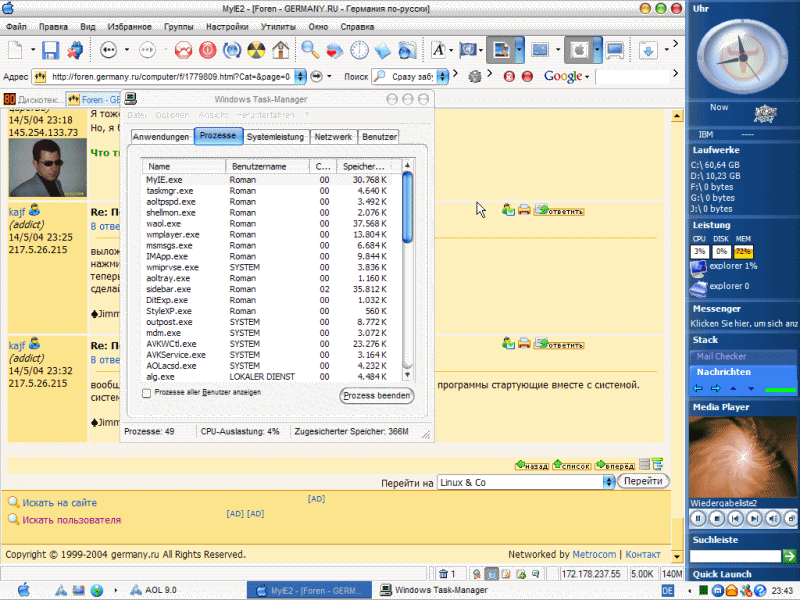Viewport: 800px width, 600px height.
Task: Click the magnifying glass Search icon
Action: tap(310, 50)
